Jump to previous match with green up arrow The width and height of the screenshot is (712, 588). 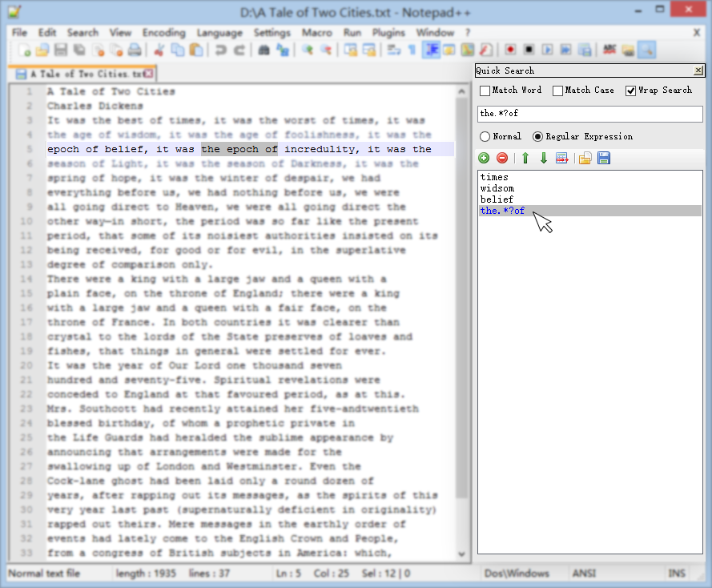click(525, 158)
